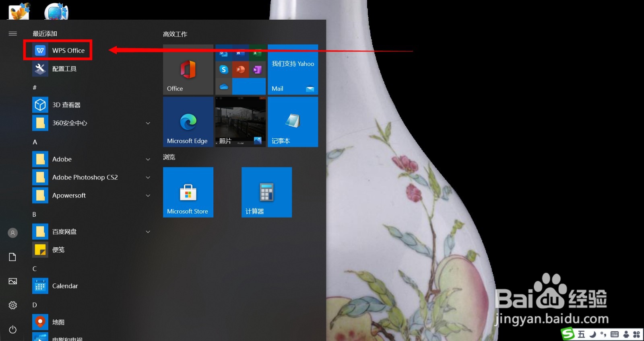This screenshot has width=644, height=341.
Task: Launch the Microsoft Edge tile
Action: [x=188, y=122]
